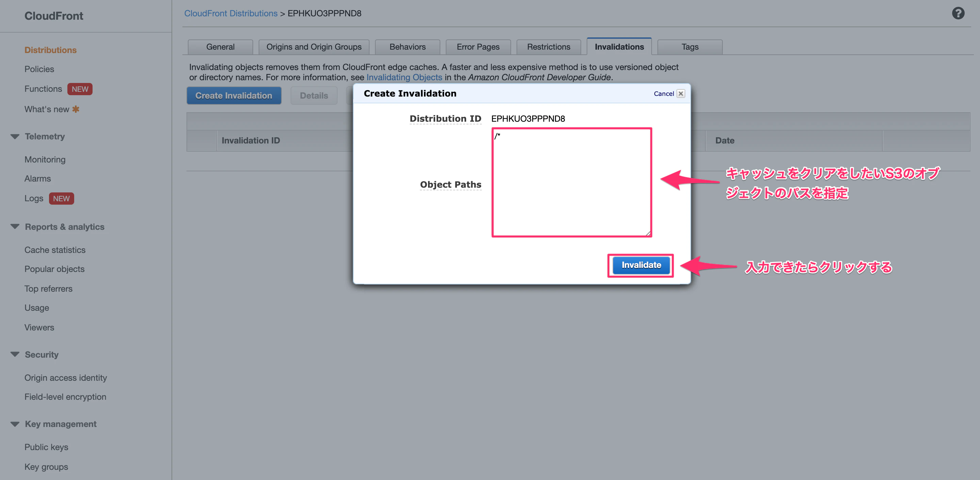Collapse the Key management section

(15, 424)
